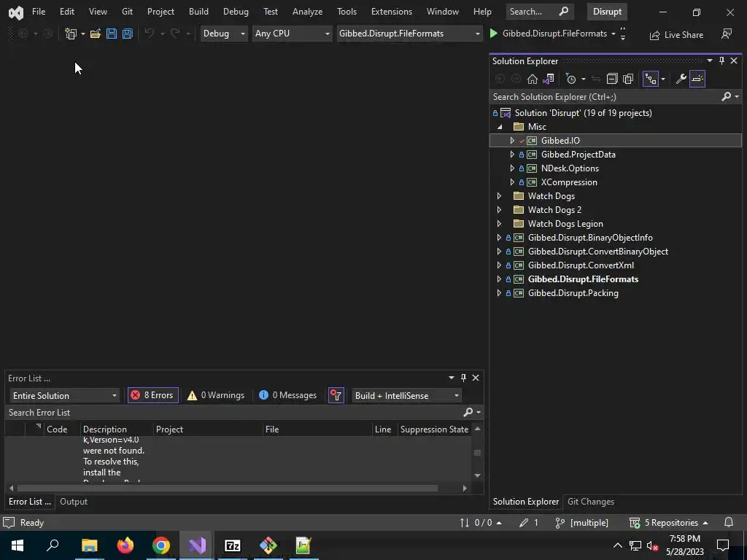Select Solution 'Disrupt' root node

coord(583,113)
